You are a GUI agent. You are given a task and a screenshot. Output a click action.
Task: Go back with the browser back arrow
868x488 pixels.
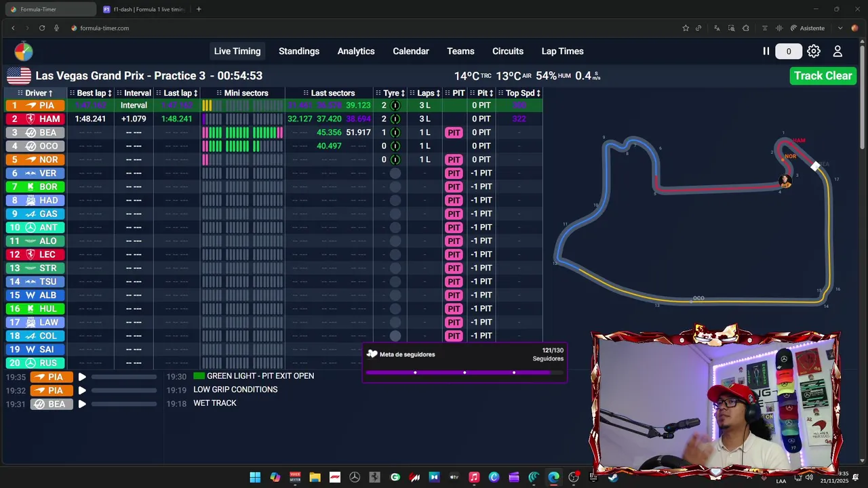pos(13,28)
